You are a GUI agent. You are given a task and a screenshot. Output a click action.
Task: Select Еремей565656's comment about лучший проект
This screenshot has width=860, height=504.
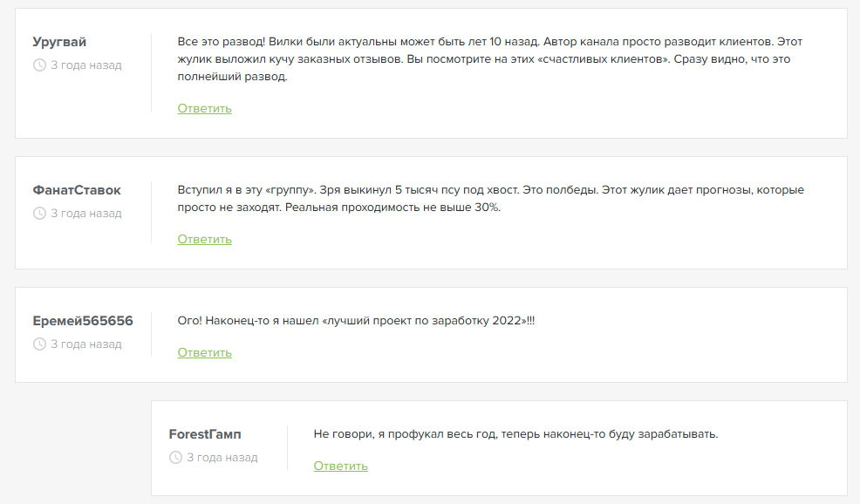358,320
